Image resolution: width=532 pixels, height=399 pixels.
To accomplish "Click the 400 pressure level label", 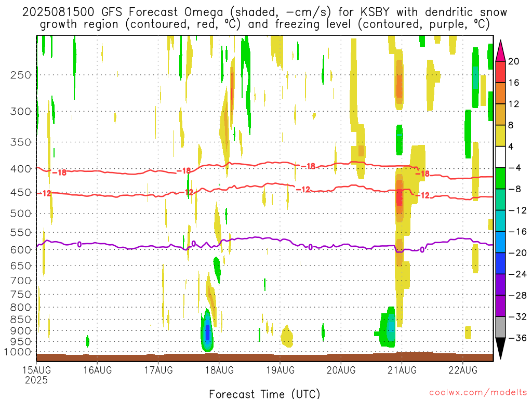I will pyautogui.click(x=21, y=169).
